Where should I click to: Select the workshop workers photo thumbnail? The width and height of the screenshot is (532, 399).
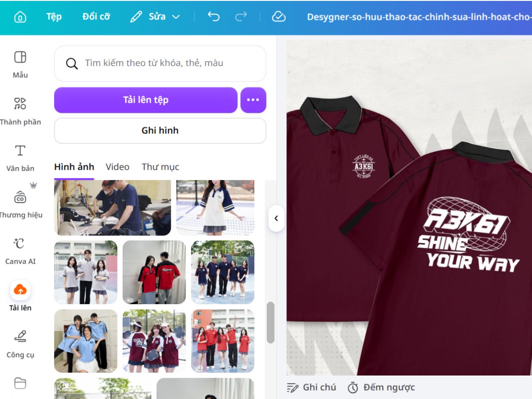tap(113, 207)
